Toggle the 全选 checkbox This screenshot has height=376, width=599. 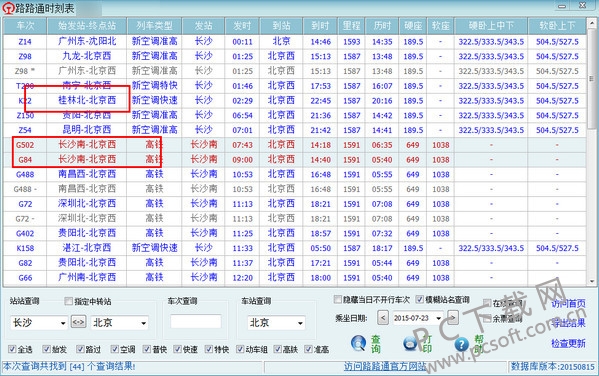tap(12, 349)
